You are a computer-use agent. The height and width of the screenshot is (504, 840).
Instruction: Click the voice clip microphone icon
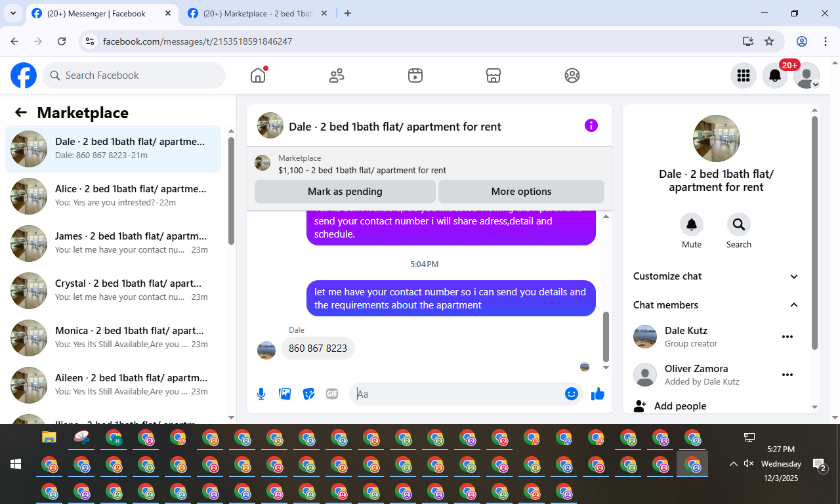261,394
